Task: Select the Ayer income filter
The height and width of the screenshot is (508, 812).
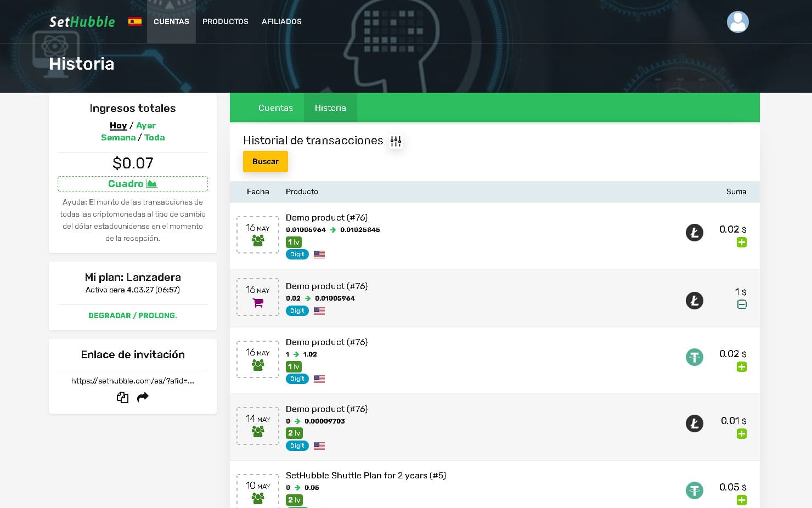Action: point(146,126)
